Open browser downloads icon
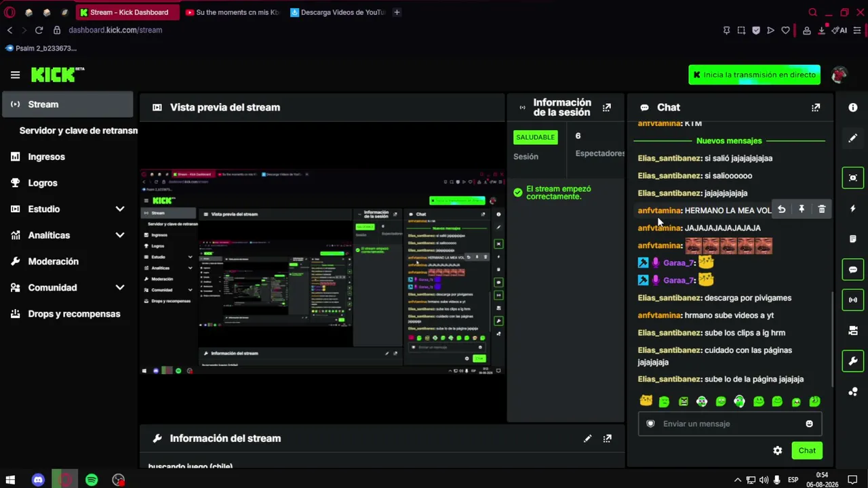The height and width of the screenshot is (488, 868). (822, 30)
